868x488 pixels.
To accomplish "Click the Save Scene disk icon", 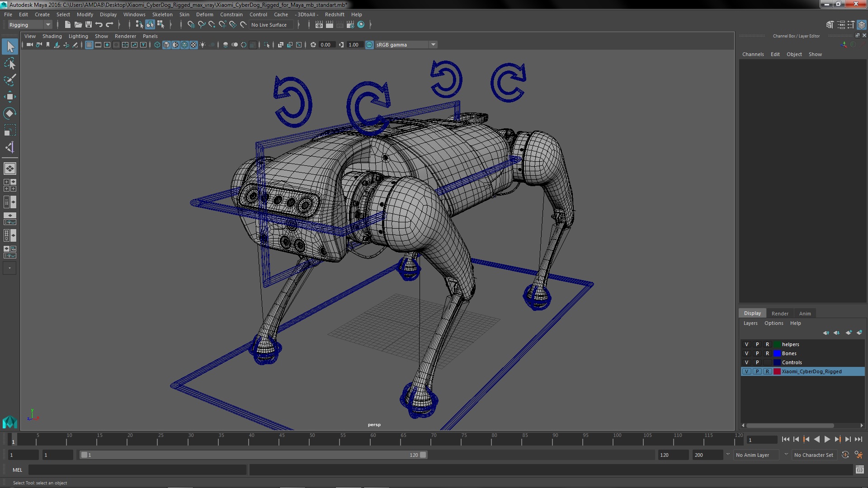I will [88, 25].
